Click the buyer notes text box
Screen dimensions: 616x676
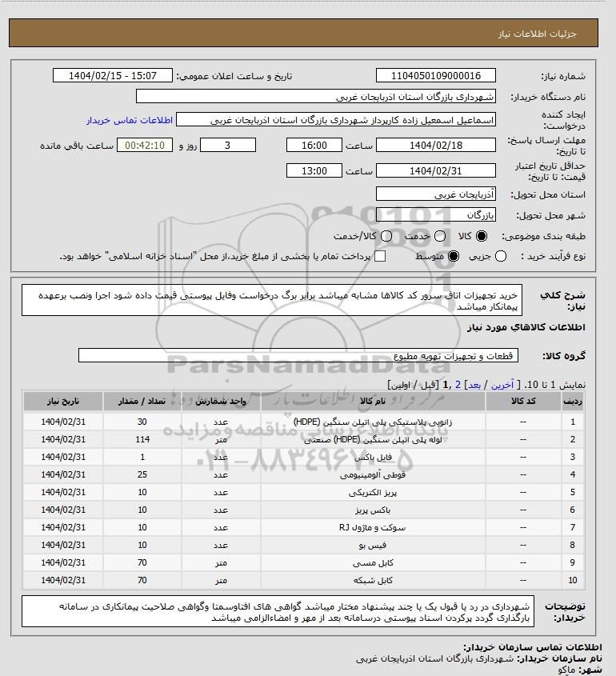(x=278, y=611)
